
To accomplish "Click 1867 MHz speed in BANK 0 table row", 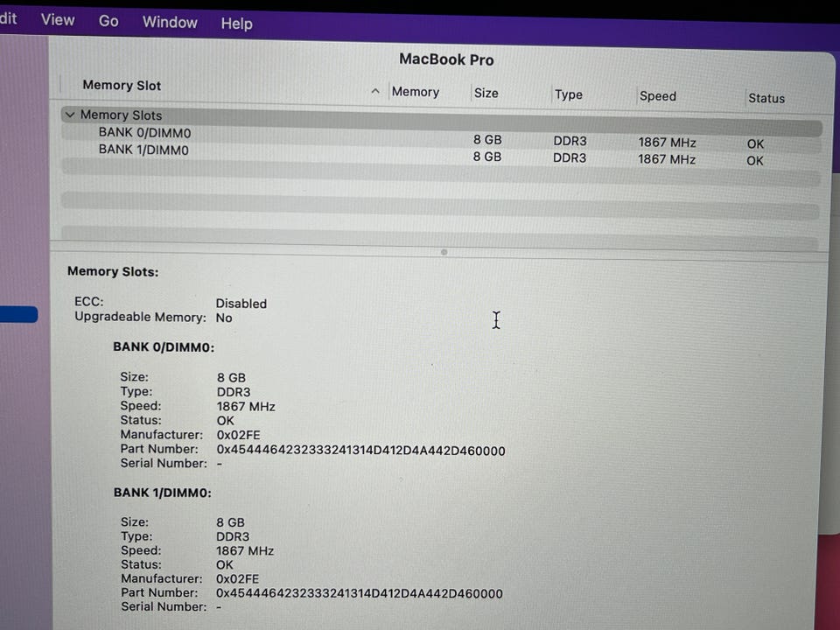I will point(667,143).
